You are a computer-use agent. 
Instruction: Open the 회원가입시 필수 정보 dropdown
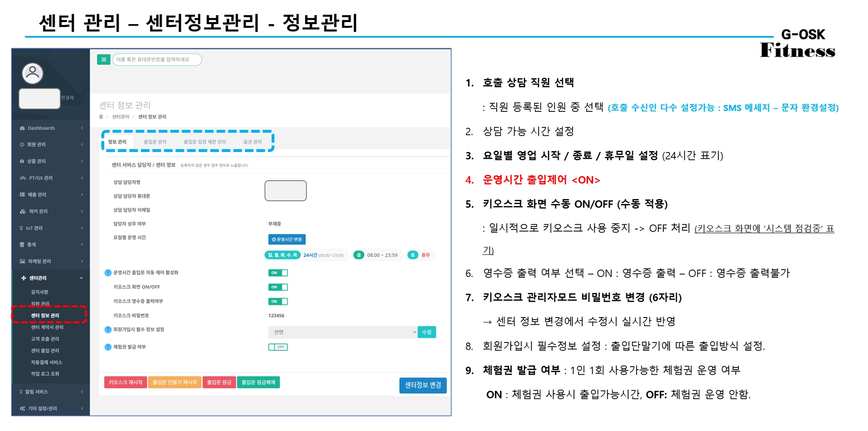342,332
